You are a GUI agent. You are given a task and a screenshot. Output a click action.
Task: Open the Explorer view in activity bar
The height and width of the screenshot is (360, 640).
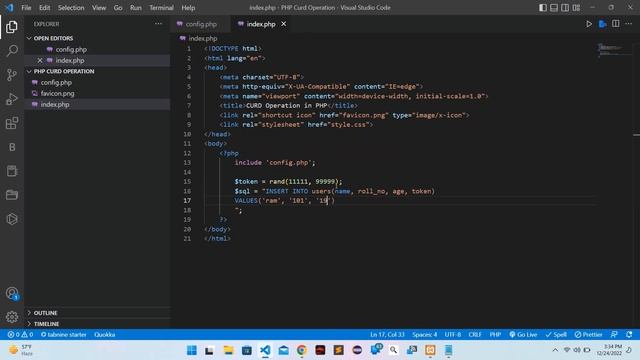12,27
